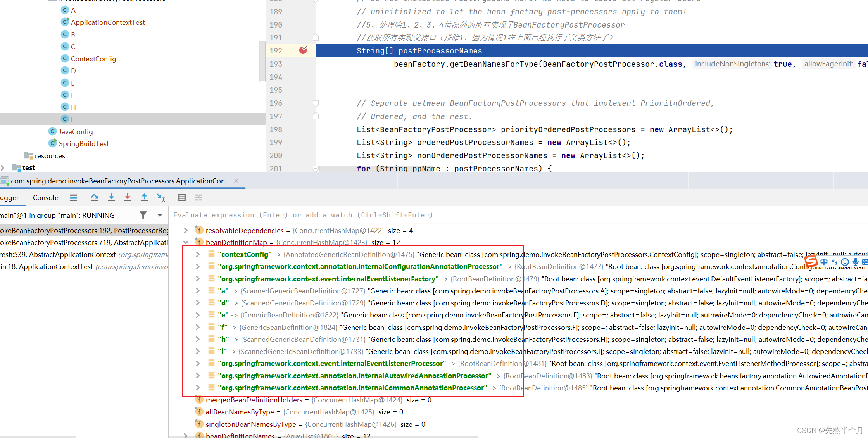Click Step Out debugger icon

(144, 198)
